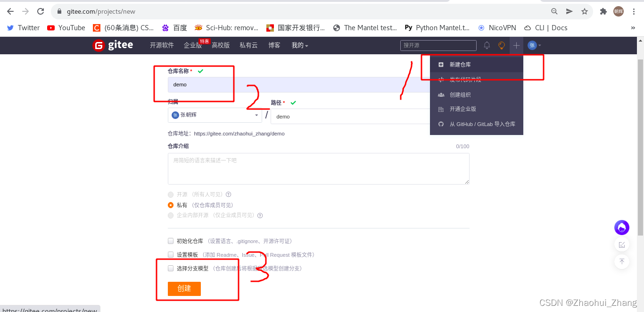Reload the page with the refresh icon
The image size is (644, 312).
tap(41, 11)
